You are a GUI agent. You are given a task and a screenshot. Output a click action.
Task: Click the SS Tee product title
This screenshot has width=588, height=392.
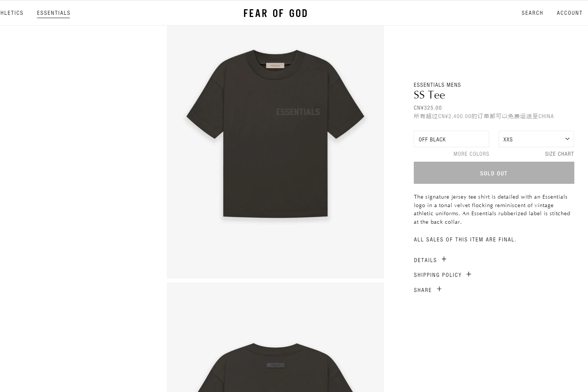coord(429,95)
